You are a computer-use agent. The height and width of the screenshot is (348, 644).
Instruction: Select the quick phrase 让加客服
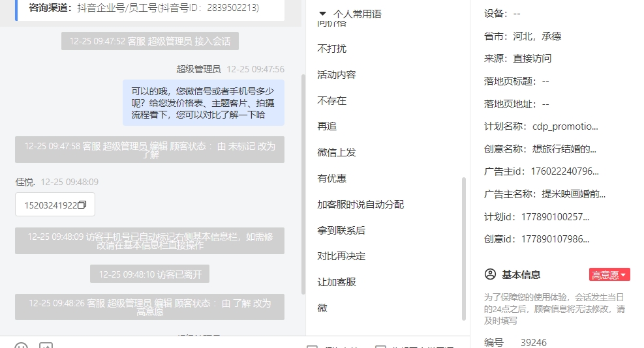337,282
